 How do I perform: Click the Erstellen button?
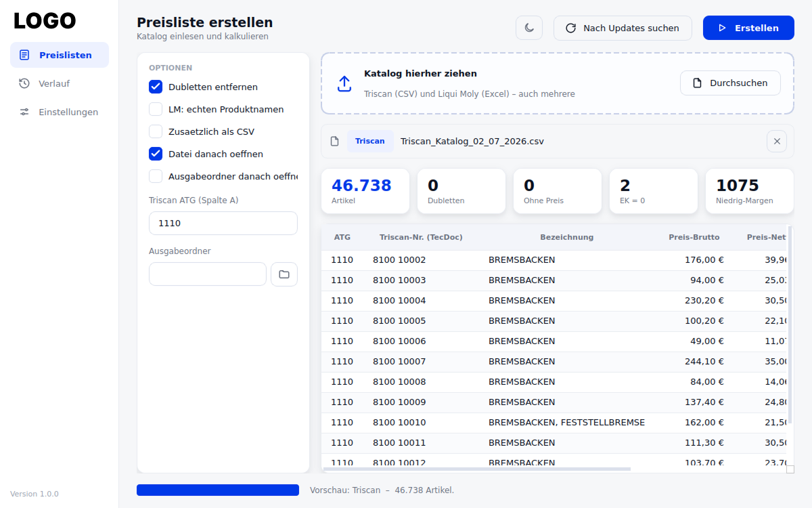(748, 28)
